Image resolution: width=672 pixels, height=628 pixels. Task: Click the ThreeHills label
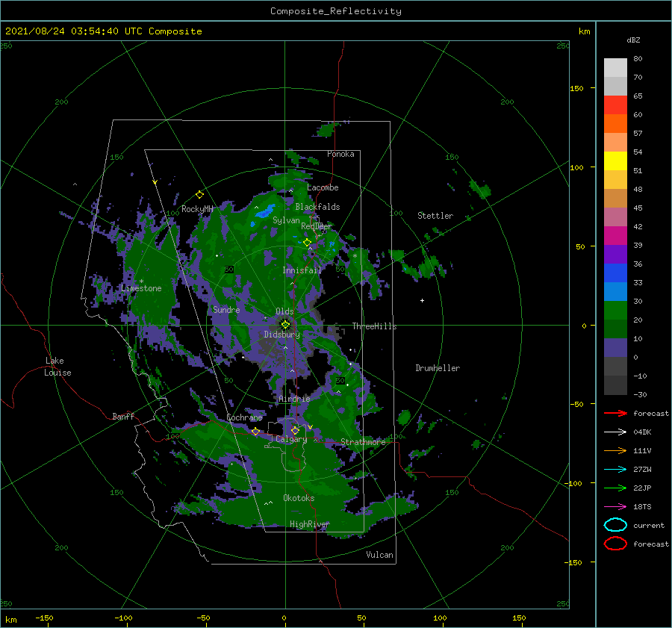[375, 326]
